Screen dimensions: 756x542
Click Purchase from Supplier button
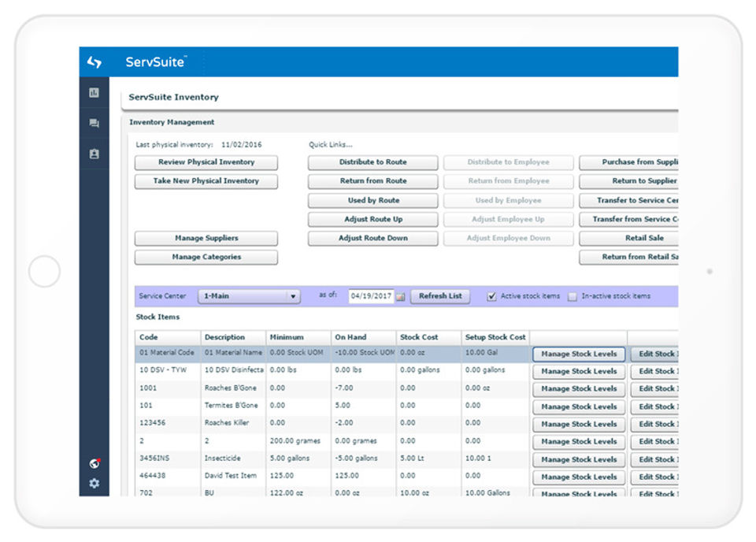628,162
